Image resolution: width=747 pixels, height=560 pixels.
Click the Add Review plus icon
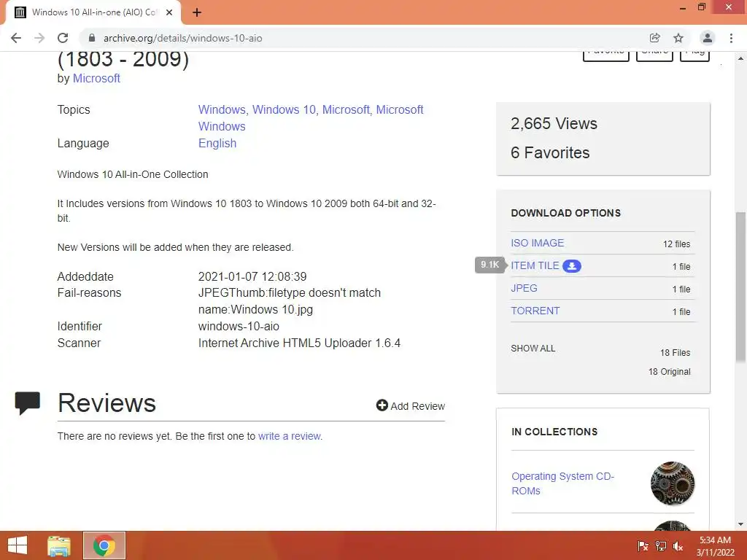pyautogui.click(x=382, y=405)
